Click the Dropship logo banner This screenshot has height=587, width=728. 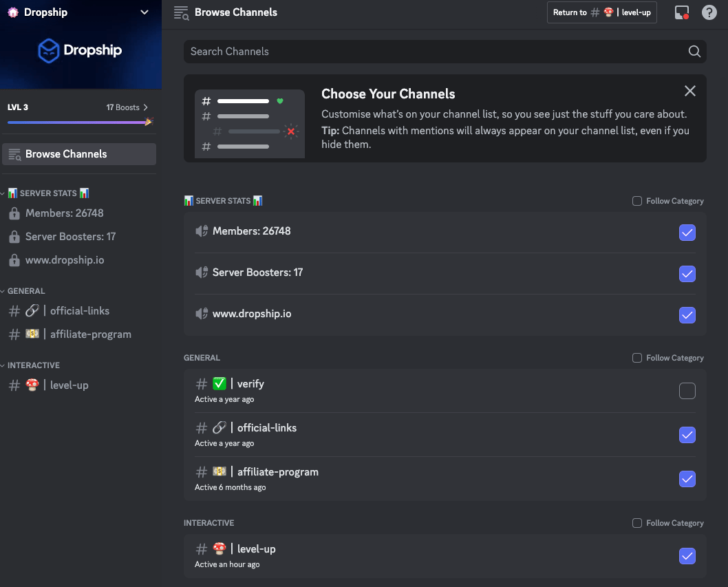click(x=81, y=51)
